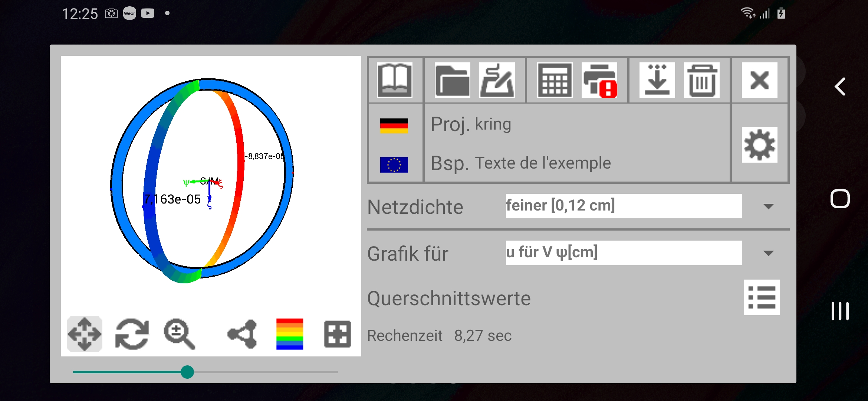Select the zoom magnifier tool
The image size is (868, 401).
[x=180, y=334]
